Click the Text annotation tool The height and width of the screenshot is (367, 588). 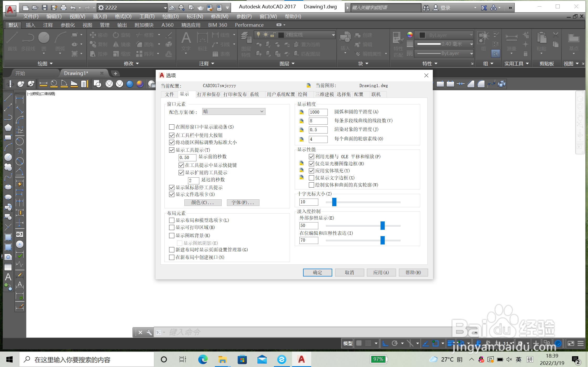186,41
